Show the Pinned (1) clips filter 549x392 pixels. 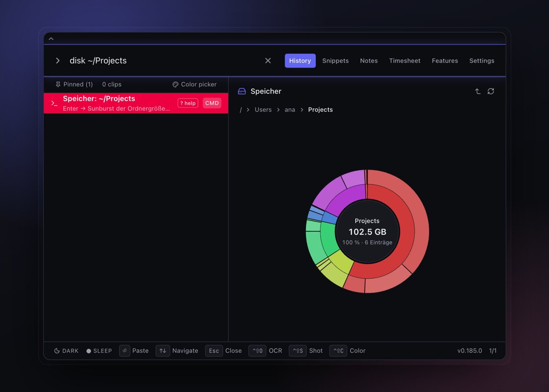74,84
